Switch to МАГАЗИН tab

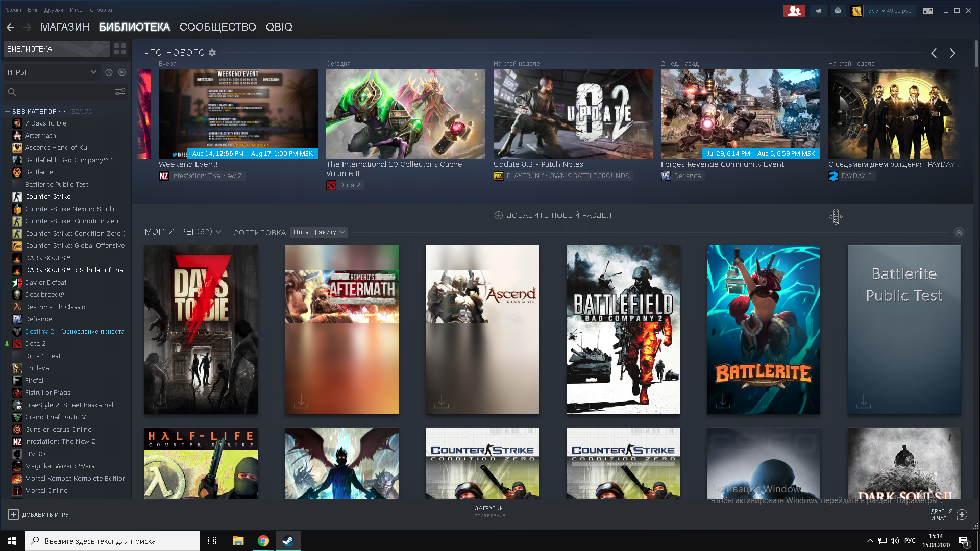point(65,27)
